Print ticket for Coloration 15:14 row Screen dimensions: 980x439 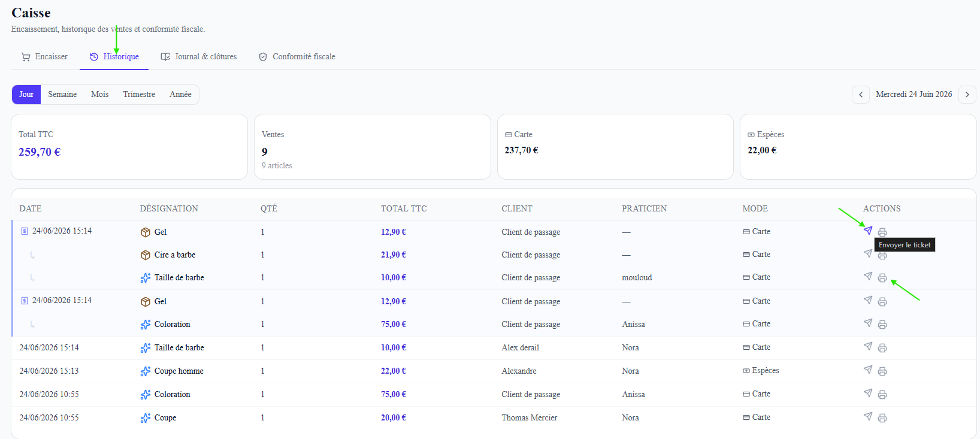(x=882, y=325)
